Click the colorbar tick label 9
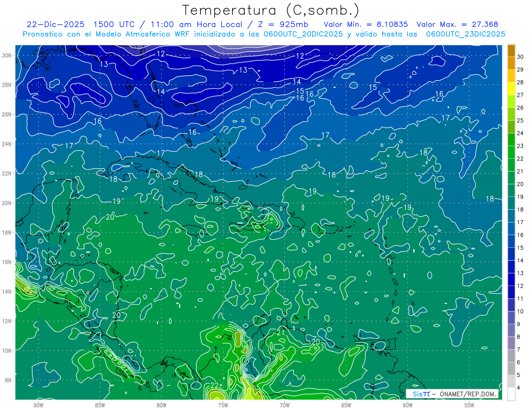 (x=519, y=325)
